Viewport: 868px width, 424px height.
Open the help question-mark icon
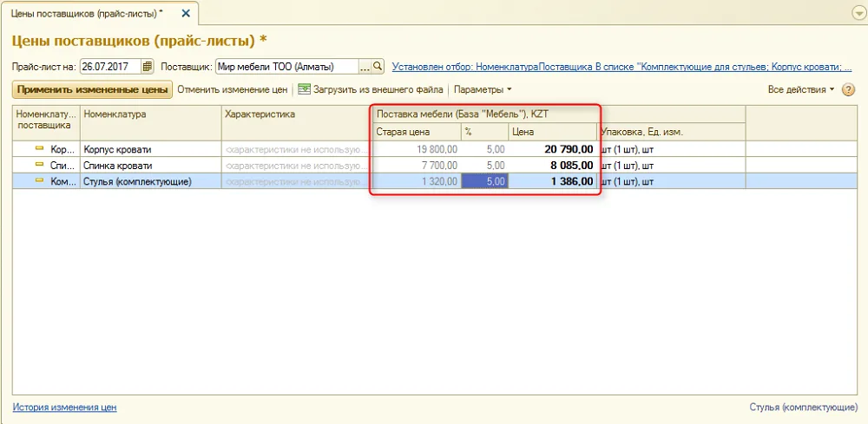849,89
